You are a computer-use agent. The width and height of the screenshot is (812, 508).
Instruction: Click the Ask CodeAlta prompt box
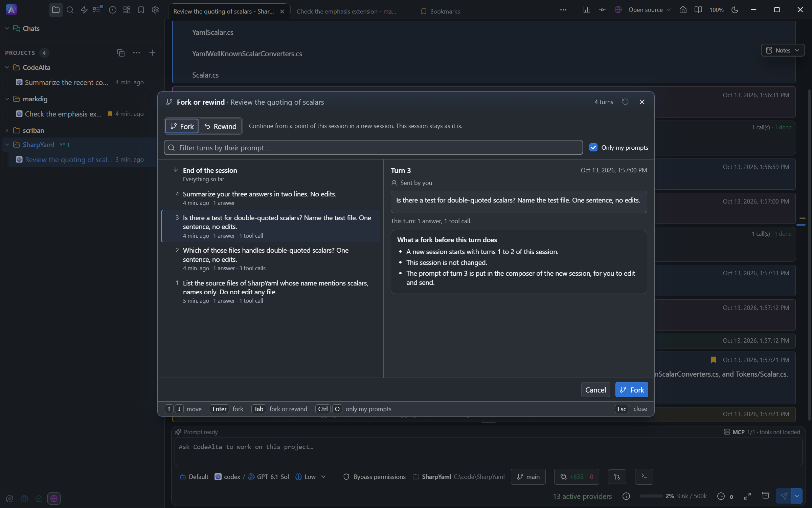pos(488,451)
